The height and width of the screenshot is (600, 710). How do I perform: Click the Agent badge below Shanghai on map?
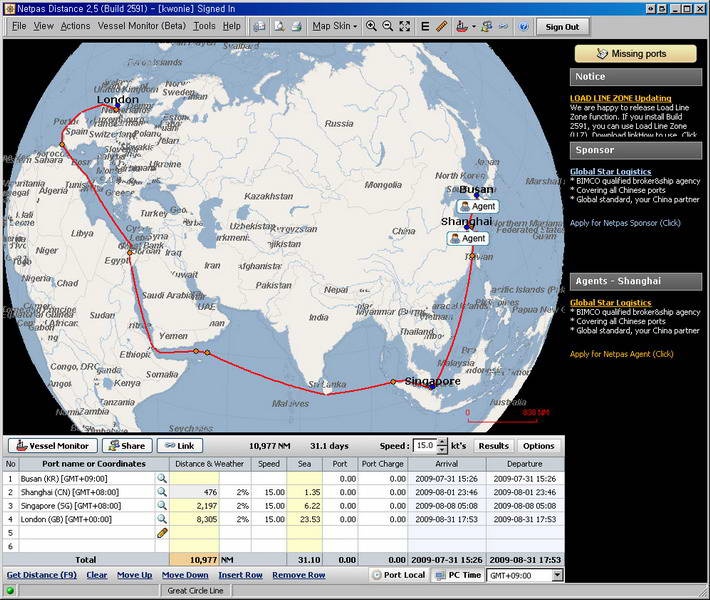[x=468, y=238]
